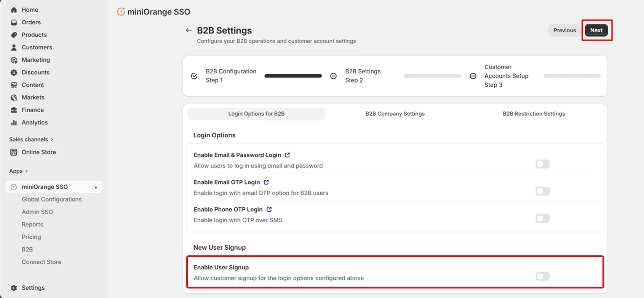Open Global Configurations submenu item
Image resolution: width=644 pixels, height=298 pixels.
[x=52, y=199]
